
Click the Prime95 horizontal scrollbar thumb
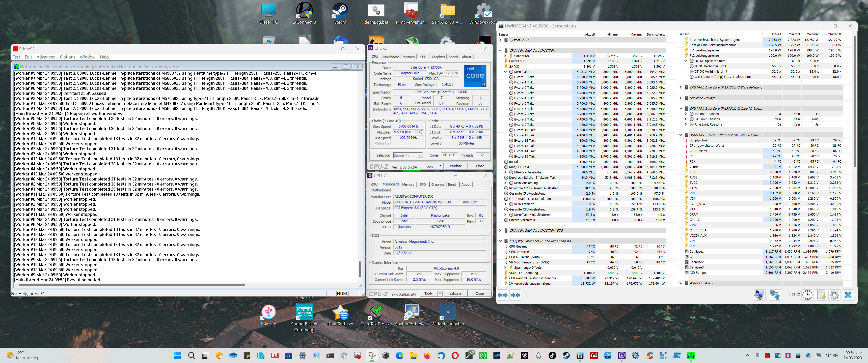pyautogui.click(x=132, y=285)
